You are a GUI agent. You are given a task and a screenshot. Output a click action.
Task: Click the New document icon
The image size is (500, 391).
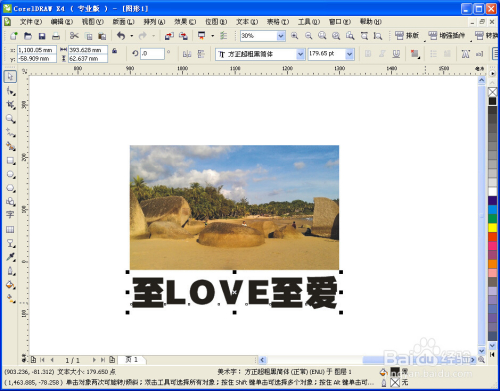click(x=14, y=36)
